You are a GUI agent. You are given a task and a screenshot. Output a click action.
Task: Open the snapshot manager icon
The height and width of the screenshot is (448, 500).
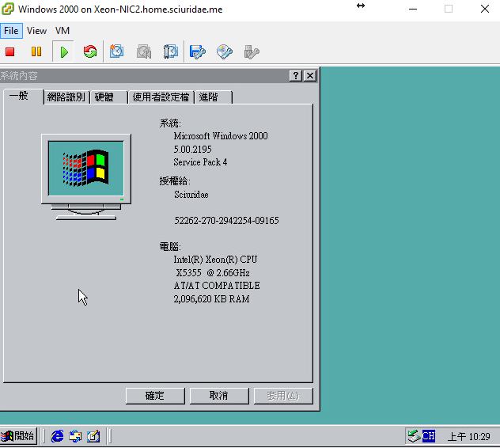171,51
